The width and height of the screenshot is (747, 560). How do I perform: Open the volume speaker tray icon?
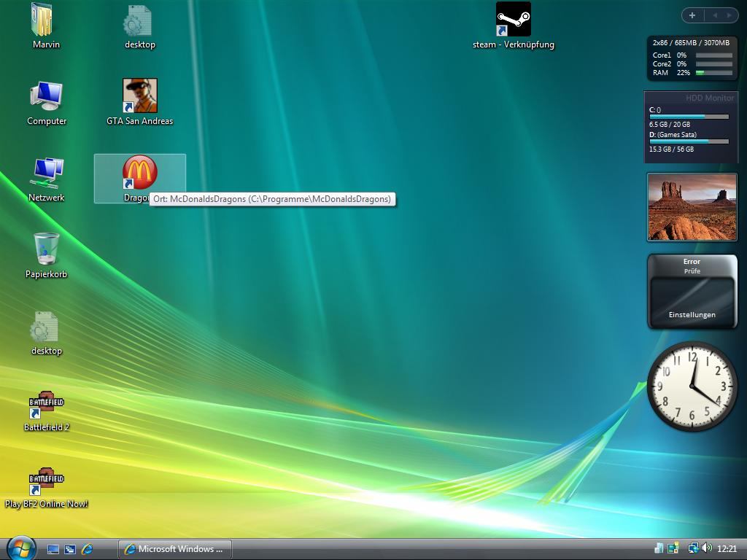[x=707, y=548]
